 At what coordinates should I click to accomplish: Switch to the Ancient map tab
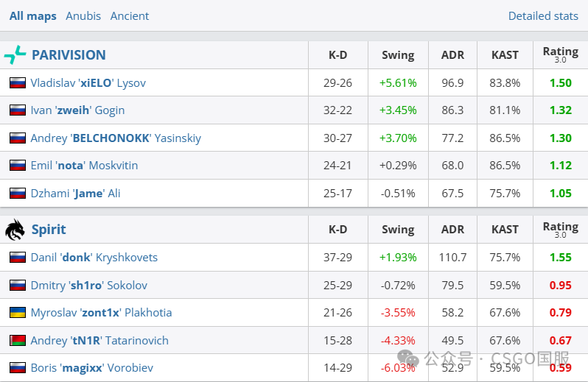coord(130,15)
